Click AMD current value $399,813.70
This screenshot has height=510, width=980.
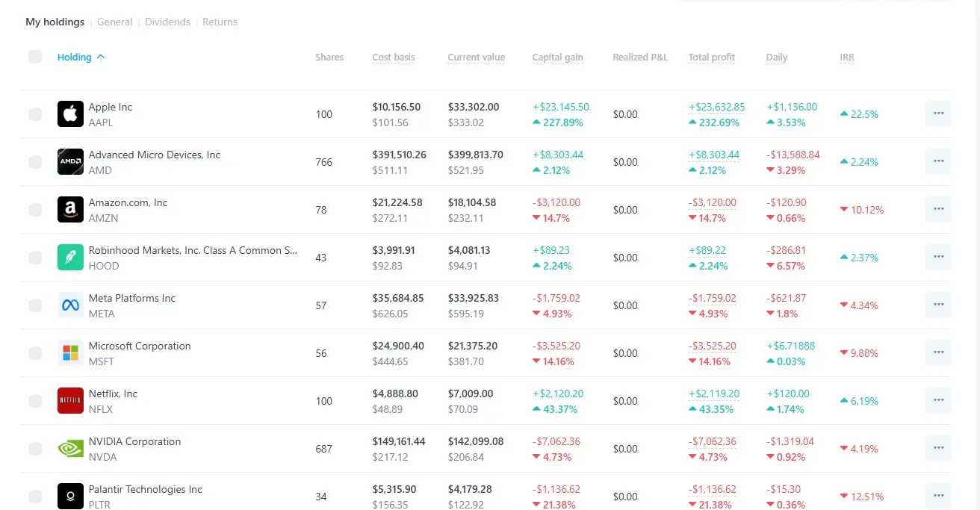[476, 155]
